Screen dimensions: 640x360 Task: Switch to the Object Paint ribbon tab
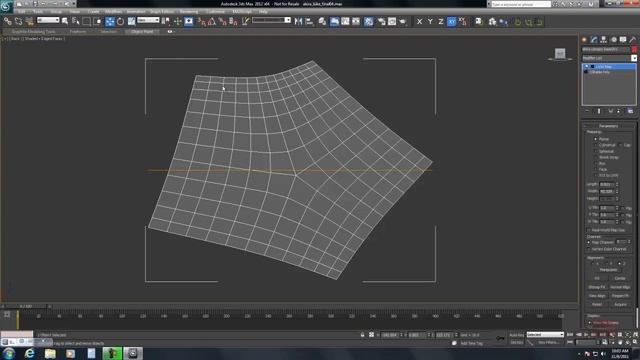point(142,31)
